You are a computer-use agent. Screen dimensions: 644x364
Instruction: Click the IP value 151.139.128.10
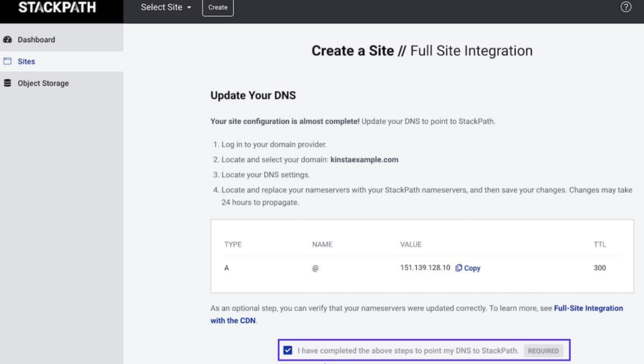click(x=425, y=268)
